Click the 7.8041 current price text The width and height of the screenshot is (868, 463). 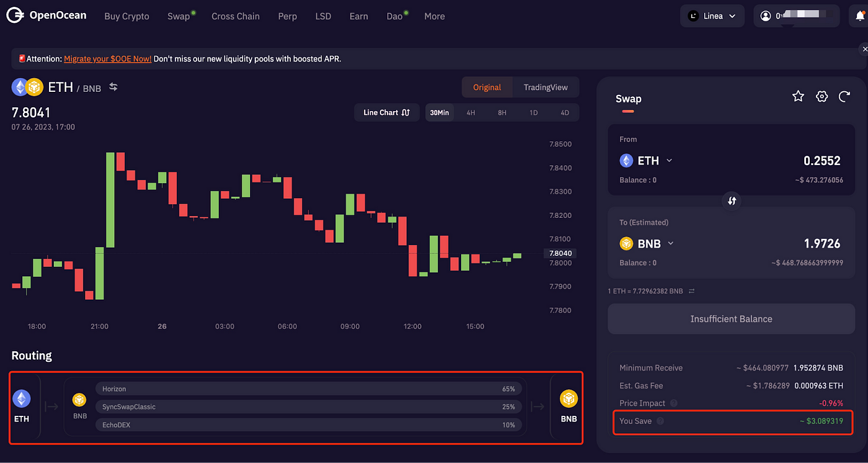(31, 112)
